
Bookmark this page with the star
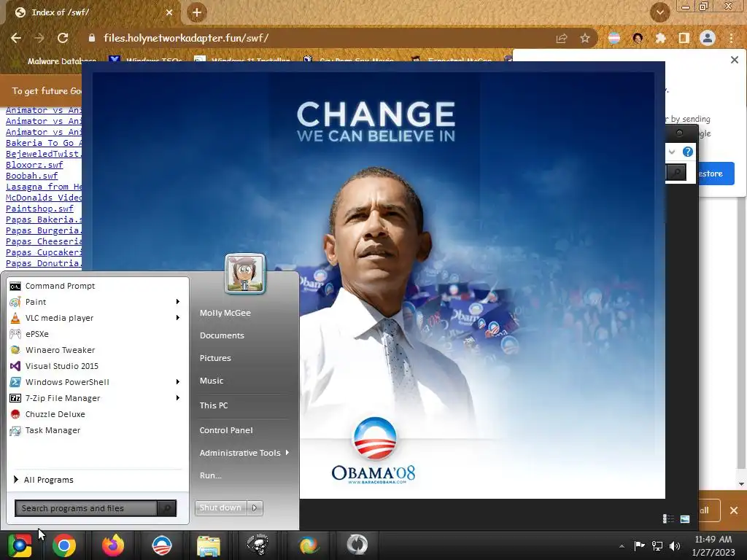click(585, 39)
